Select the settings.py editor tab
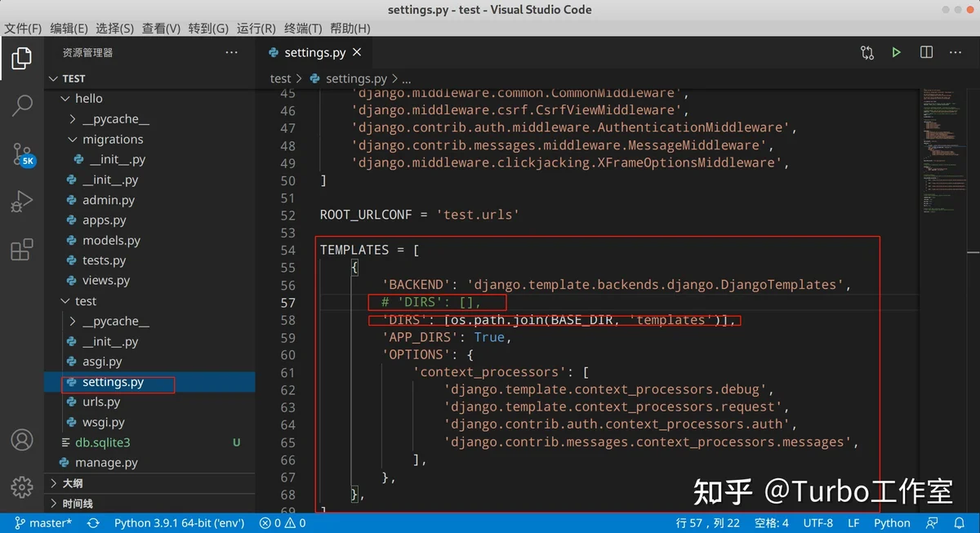The width and height of the screenshot is (980, 533). point(314,52)
